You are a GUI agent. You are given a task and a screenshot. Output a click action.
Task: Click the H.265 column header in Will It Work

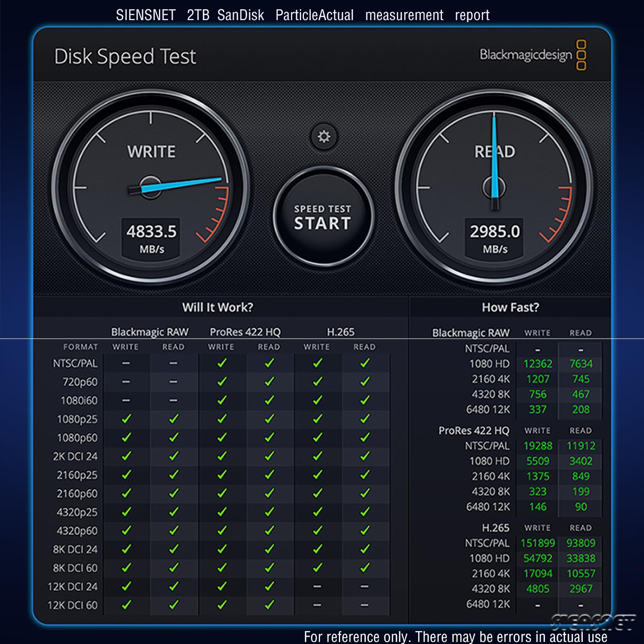pyautogui.click(x=341, y=332)
